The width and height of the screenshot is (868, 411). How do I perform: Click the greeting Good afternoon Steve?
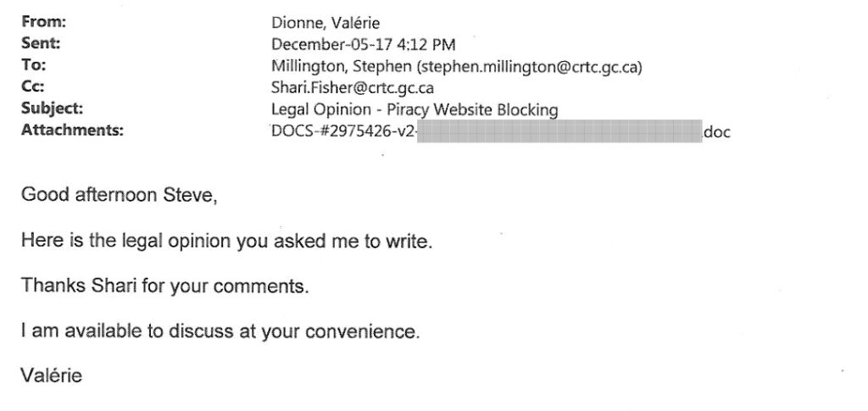[x=119, y=196]
